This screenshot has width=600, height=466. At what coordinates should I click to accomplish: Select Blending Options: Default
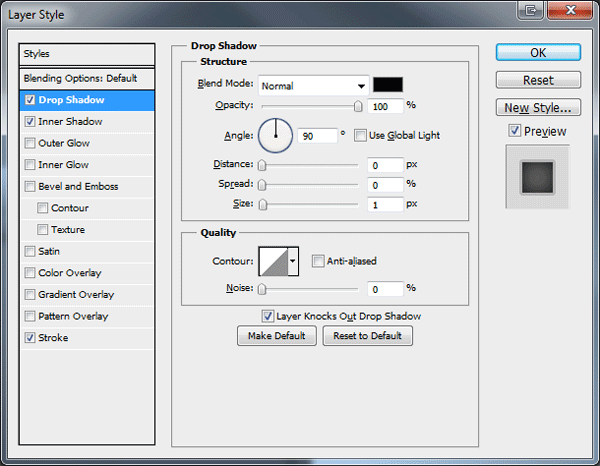[87, 78]
